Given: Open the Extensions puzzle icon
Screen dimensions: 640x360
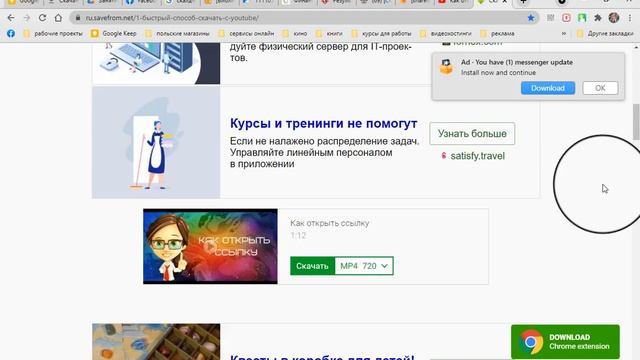Looking at the screenshot, I should tap(598, 18).
